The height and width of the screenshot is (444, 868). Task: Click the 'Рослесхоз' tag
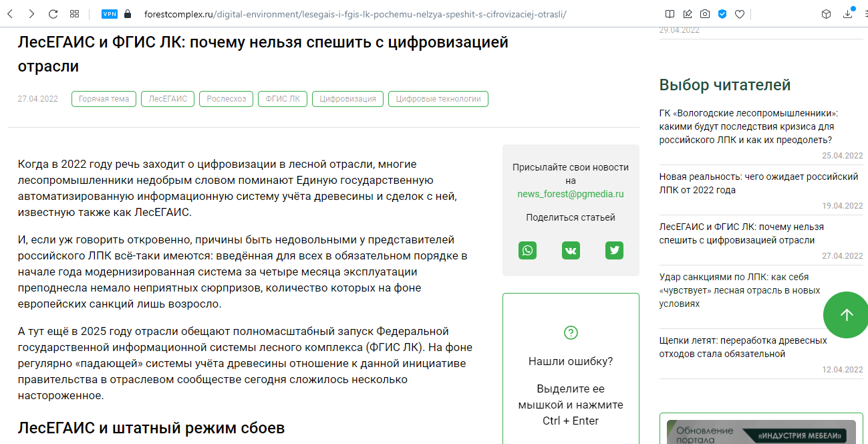pos(226,99)
